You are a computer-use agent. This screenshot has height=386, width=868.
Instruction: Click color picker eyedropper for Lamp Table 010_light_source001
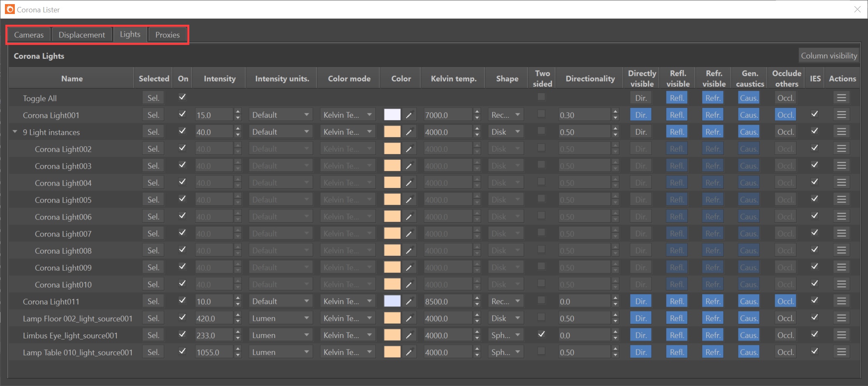[x=409, y=352]
